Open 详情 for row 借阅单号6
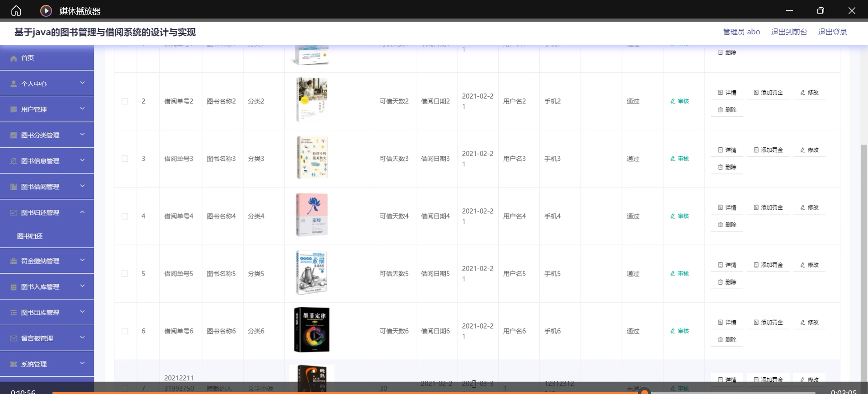 [x=727, y=322]
